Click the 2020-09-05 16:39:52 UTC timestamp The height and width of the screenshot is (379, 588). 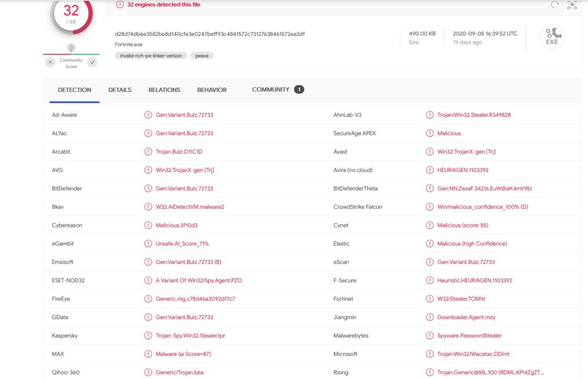tap(485, 34)
